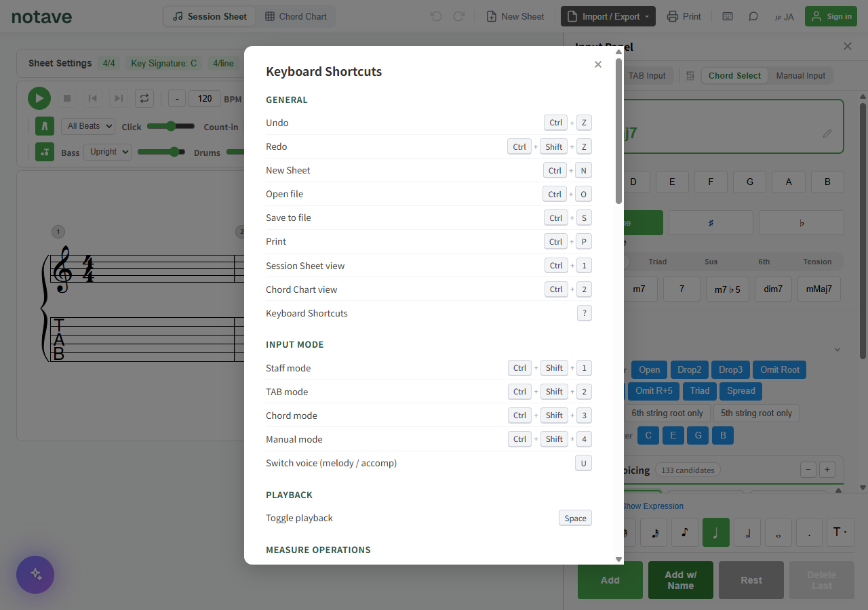Toggle the Omit Root voicing filter
The height and width of the screenshot is (610, 868).
[780, 370]
